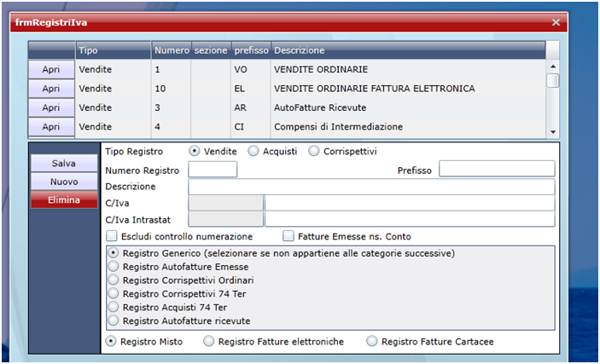Choose the Registro Generico option
This screenshot has height=364, width=600.
[114, 252]
